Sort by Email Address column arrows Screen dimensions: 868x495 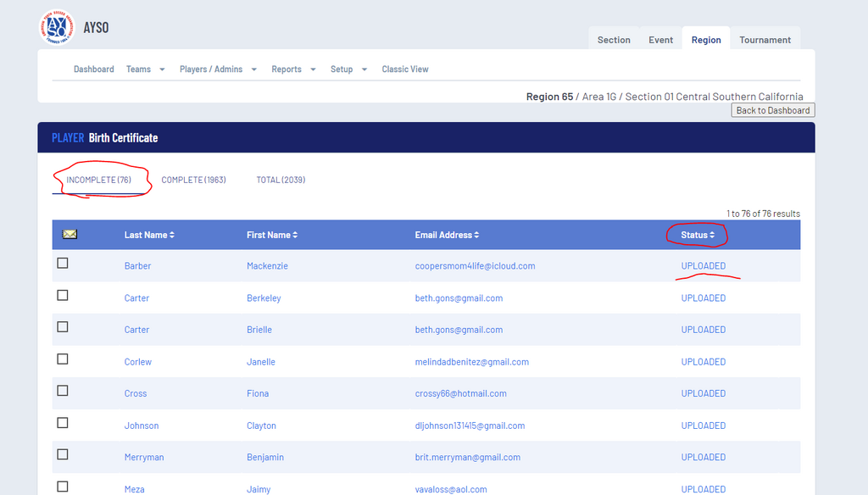pyautogui.click(x=476, y=235)
